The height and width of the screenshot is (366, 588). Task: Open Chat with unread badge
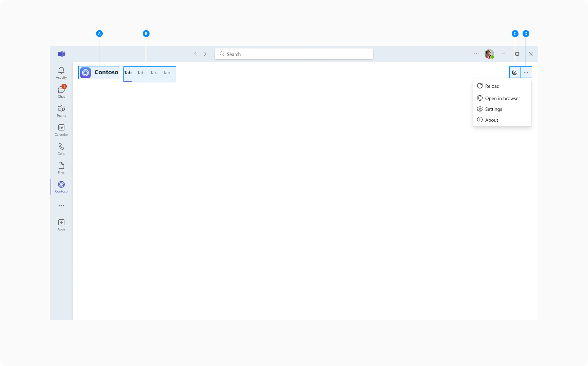click(61, 91)
